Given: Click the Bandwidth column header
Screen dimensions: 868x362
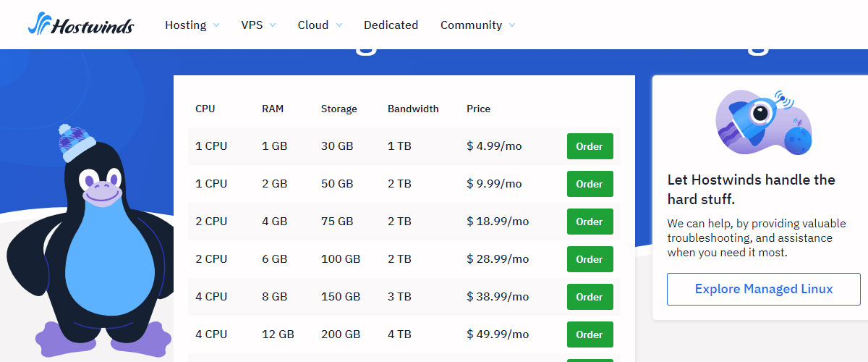Looking at the screenshot, I should tap(413, 109).
